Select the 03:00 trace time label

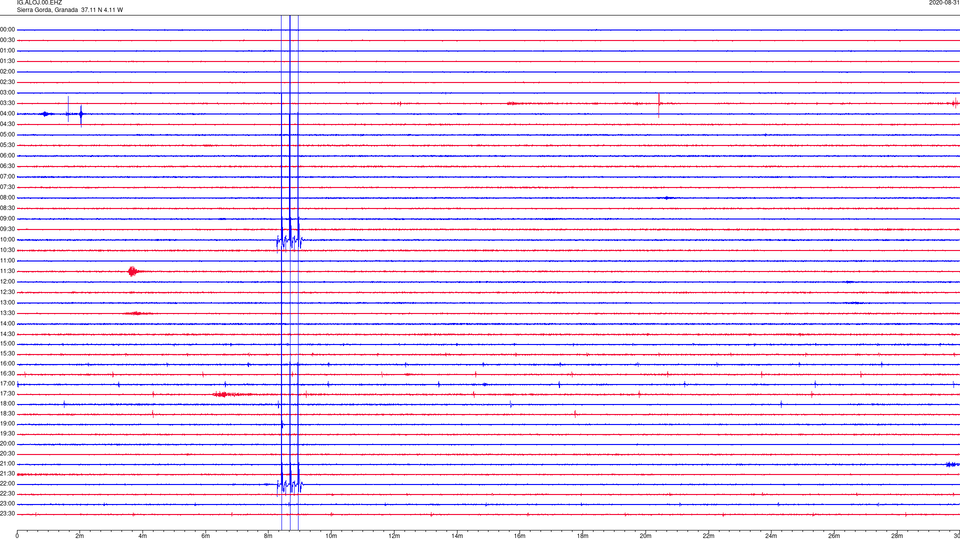7,92
